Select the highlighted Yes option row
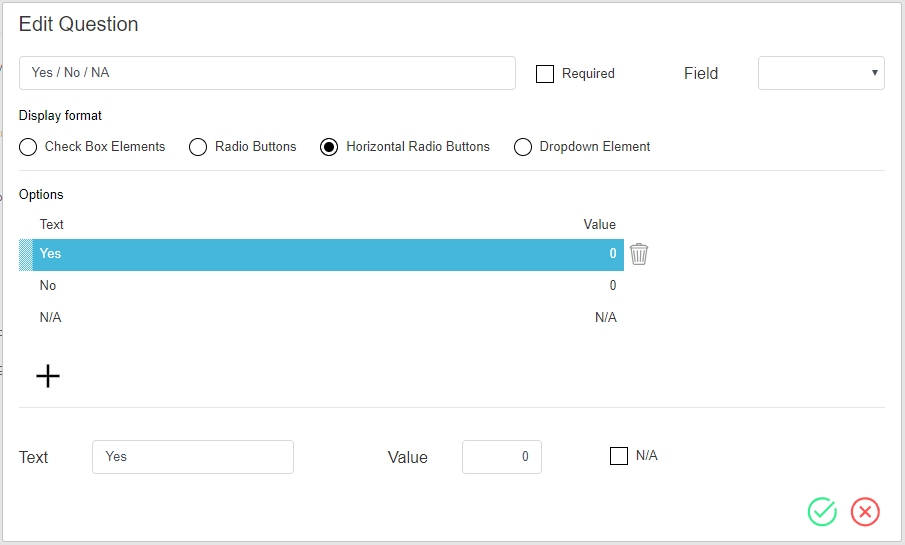905x545 pixels. [321, 255]
